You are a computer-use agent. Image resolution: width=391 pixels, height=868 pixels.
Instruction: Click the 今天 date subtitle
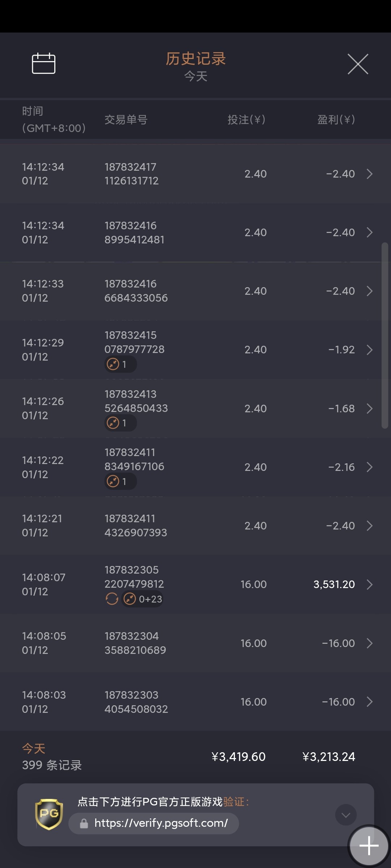tap(195, 76)
